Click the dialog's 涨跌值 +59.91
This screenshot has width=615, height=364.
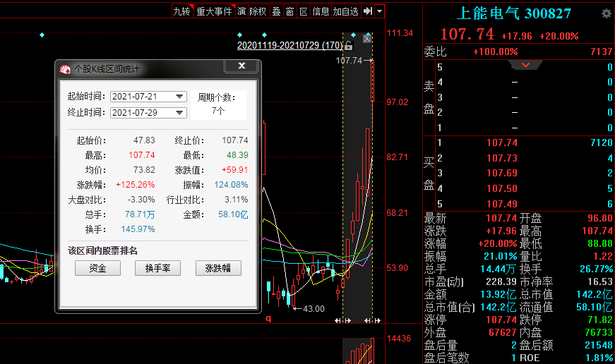coord(235,170)
